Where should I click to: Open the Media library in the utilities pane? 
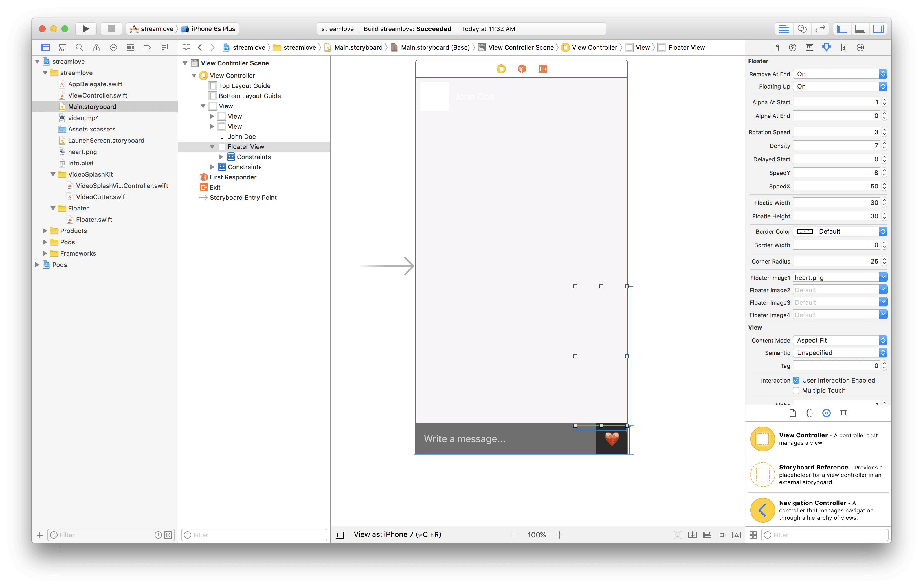pyautogui.click(x=843, y=413)
